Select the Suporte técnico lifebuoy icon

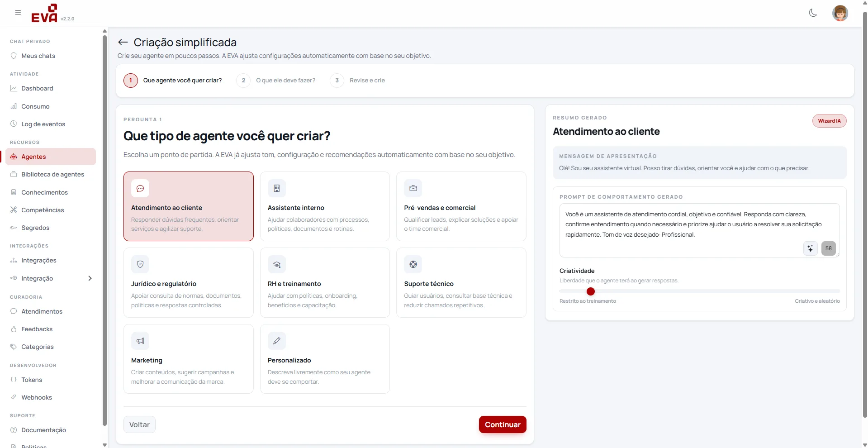pyautogui.click(x=413, y=264)
